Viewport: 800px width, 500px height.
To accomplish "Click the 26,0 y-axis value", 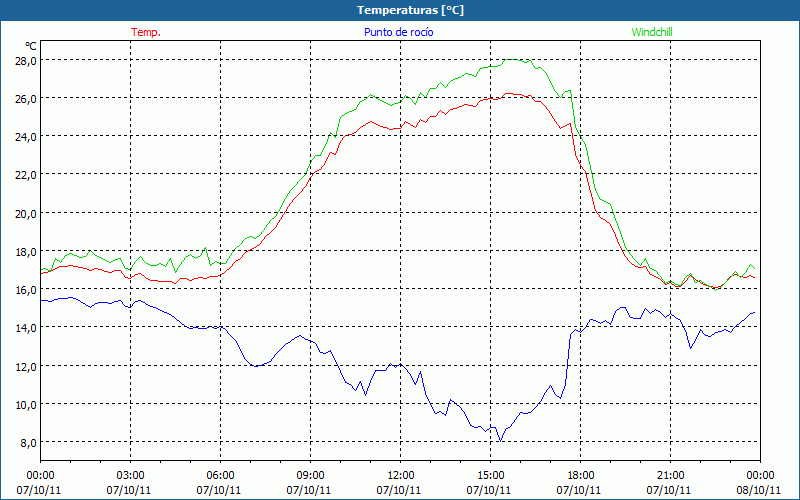I will [25, 98].
